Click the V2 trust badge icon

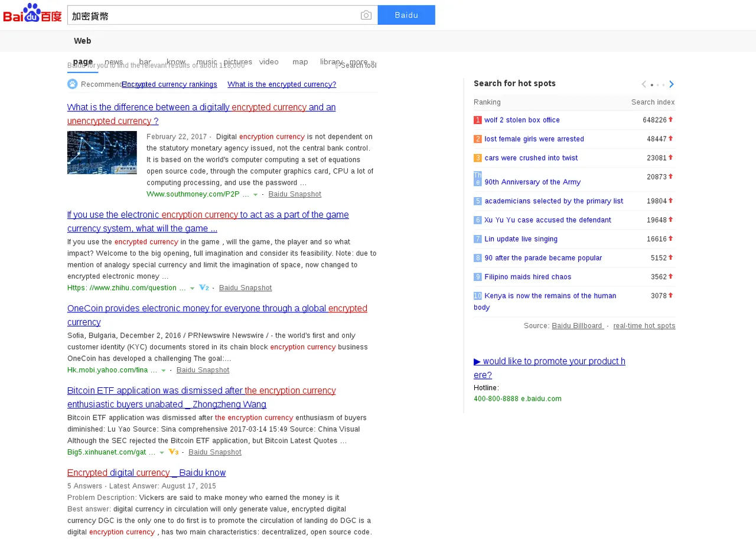pyautogui.click(x=204, y=288)
